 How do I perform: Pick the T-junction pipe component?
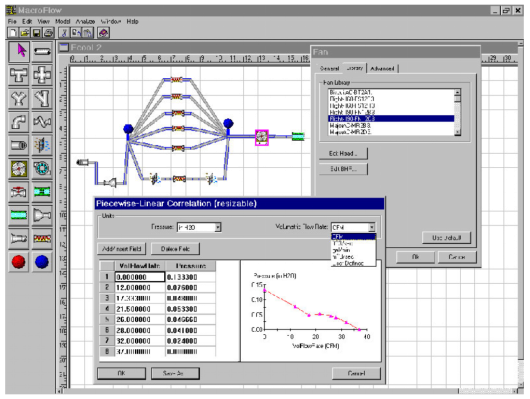(19, 75)
